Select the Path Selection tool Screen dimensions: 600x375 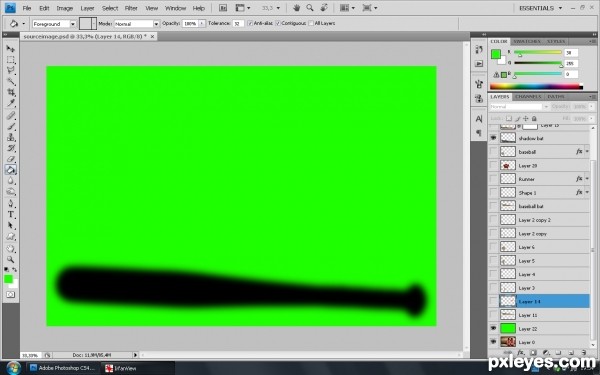tap(11, 226)
